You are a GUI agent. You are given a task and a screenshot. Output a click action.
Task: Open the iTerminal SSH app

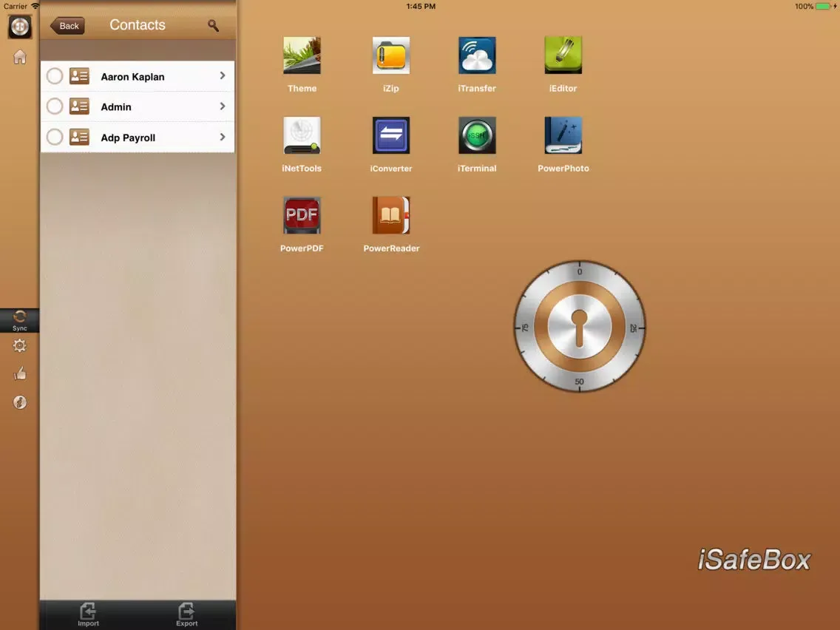coord(477,135)
